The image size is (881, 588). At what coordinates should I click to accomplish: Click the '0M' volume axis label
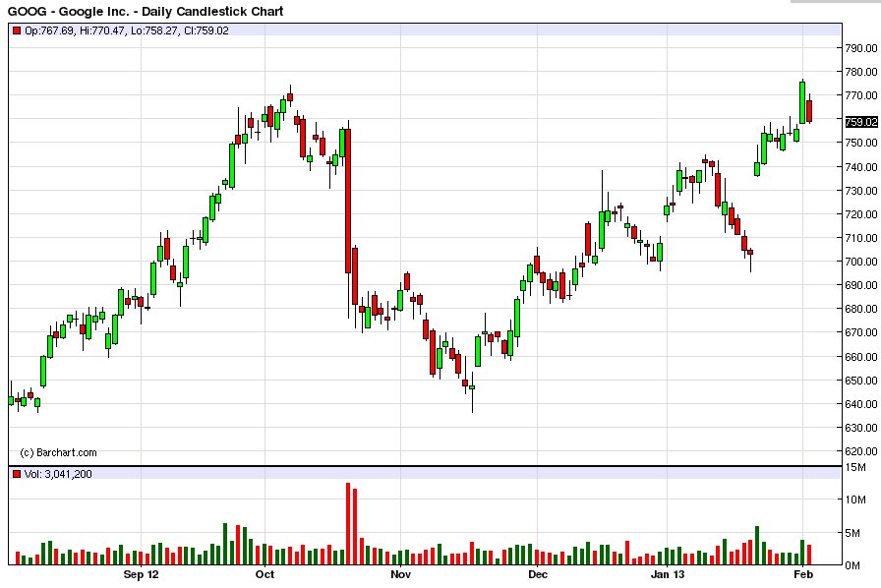[x=852, y=565]
